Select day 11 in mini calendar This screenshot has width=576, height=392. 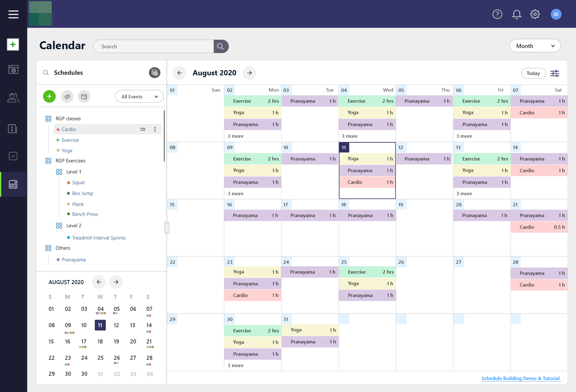(100, 325)
